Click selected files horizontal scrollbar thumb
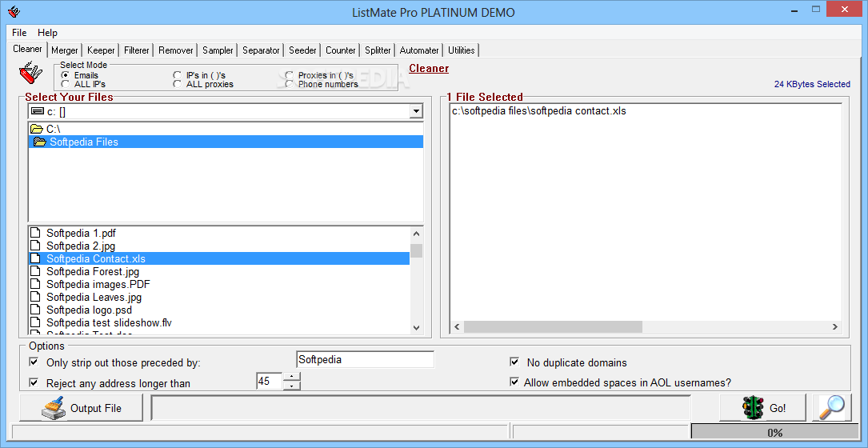Image resolution: width=868 pixels, height=448 pixels. [x=553, y=326]
